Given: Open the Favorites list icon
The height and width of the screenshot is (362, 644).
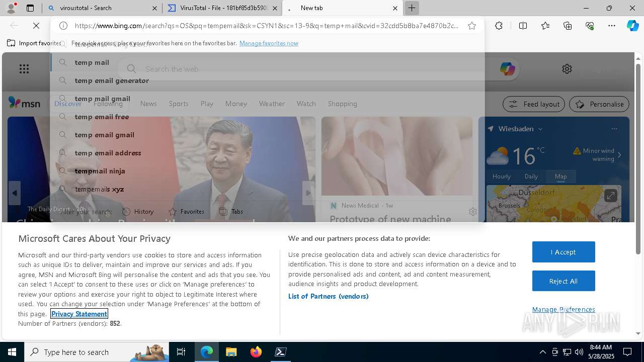Looking at the screenshot, I should (545, 26).
